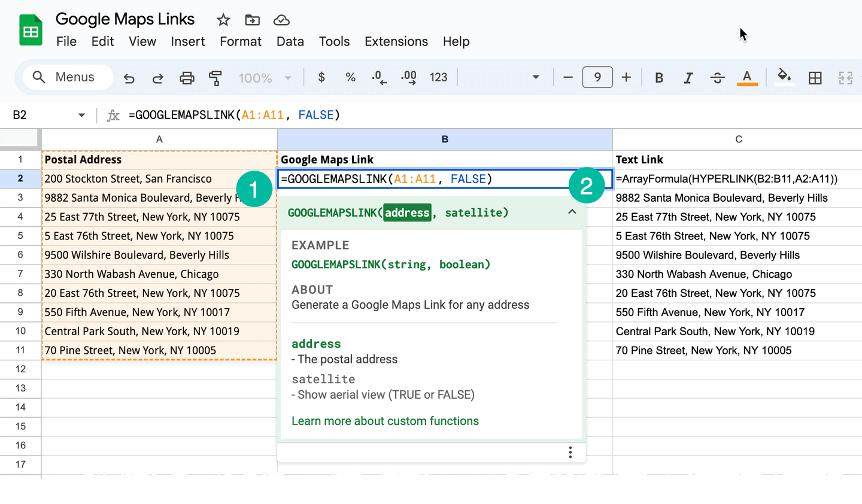This screenshot has width=862, height=504.
Task: Select cell 200 Stockton Street, San Francisco
Action: click(159, 178)
